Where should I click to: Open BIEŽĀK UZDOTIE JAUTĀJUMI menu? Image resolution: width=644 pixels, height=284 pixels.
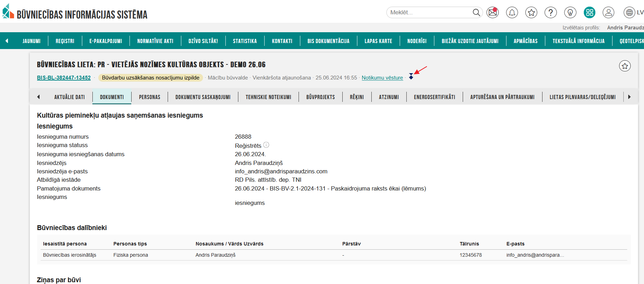[x=470, y=41]
